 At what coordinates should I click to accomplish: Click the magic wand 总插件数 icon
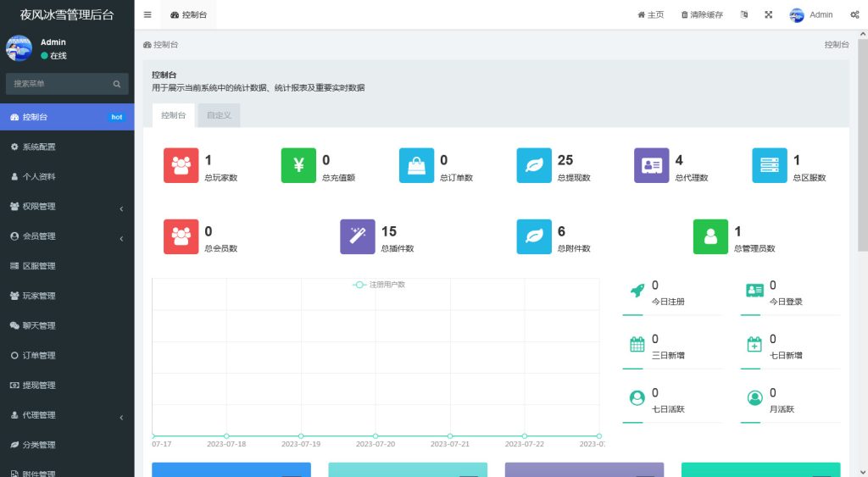(x=358, y=237)
